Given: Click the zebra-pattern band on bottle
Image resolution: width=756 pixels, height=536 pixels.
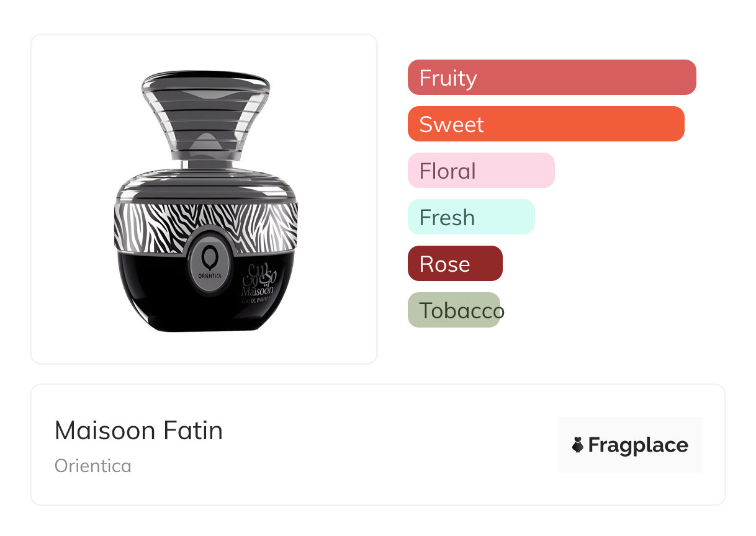Looking at the screenshot, I should 155,226.
